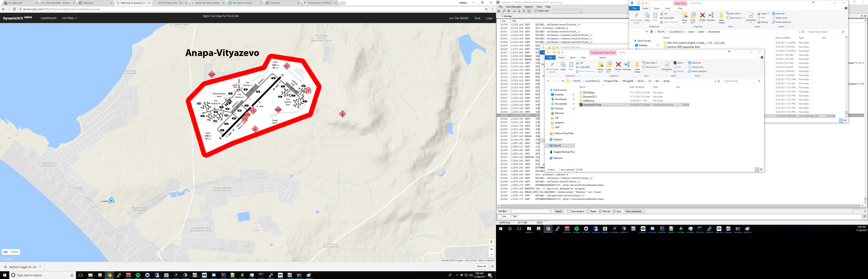Click the LogExpert open file toolbar icon
Screen dimensions: 868x279
click(499, 11)
